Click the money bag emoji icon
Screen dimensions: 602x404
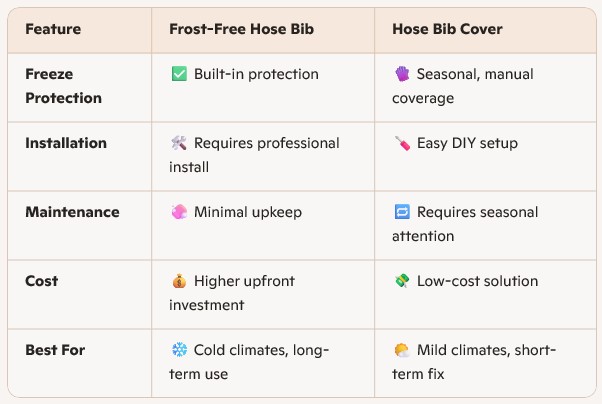[x=180, y=282]
